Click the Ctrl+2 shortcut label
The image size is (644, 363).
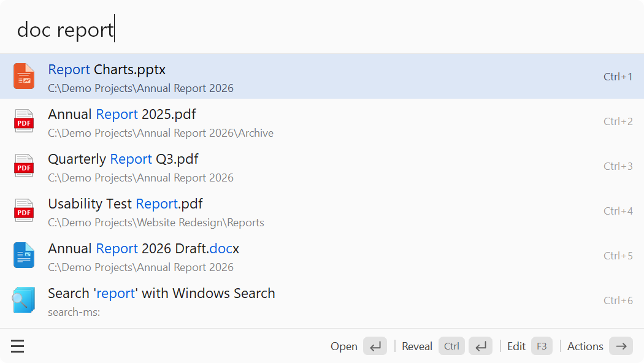click(x=618, y=121)
